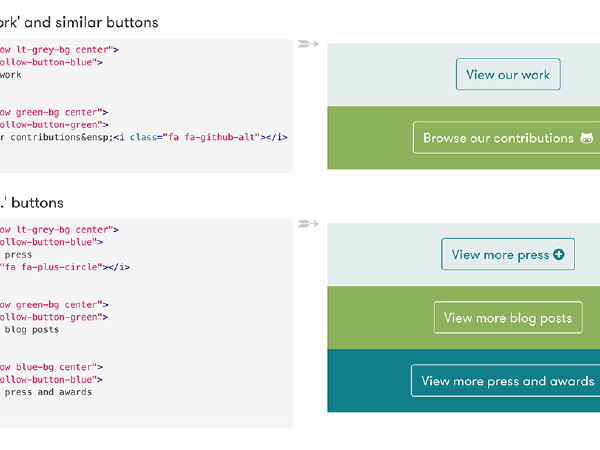This screenshot has height=450, width=600.
Task: Click the light grey band around View our work
Action: pos(380,75)
